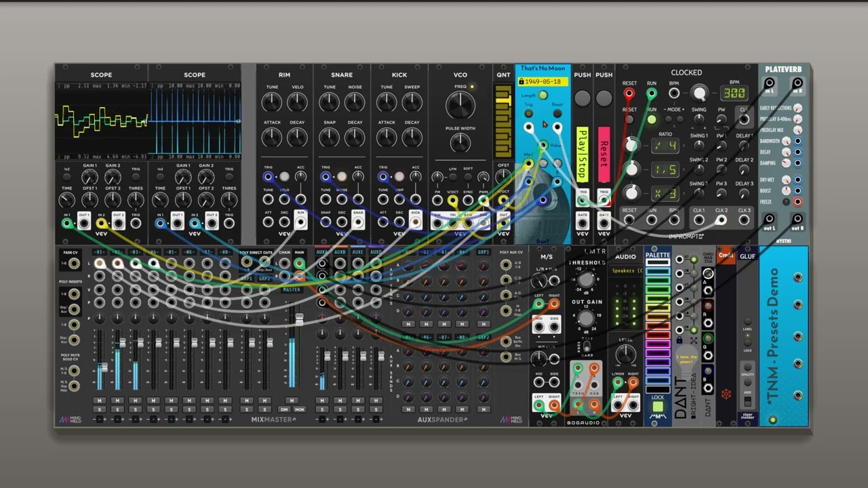Push the Play|Stop PUSH button
The height and width of the screenshot is (488, 868).
[583, 98]
